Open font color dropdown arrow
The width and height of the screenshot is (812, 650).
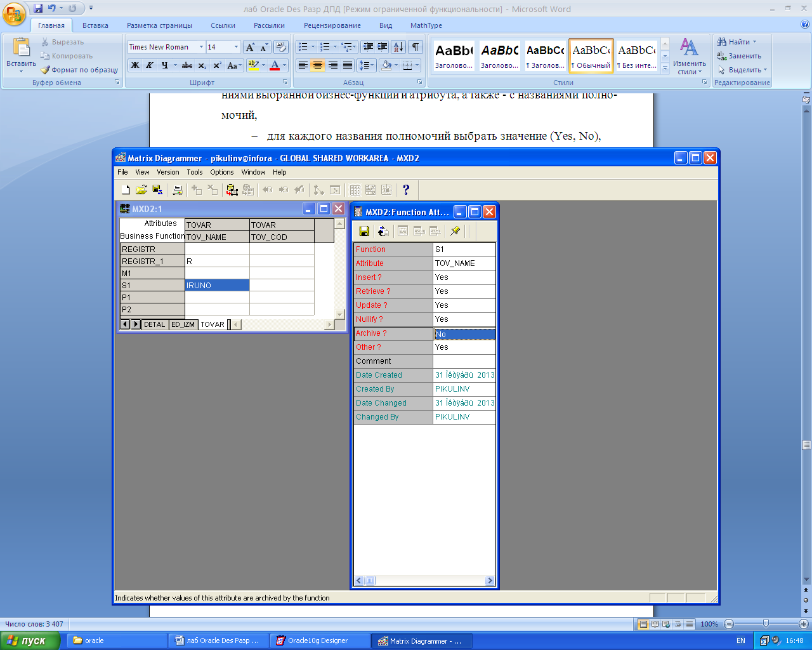point(285,65)
